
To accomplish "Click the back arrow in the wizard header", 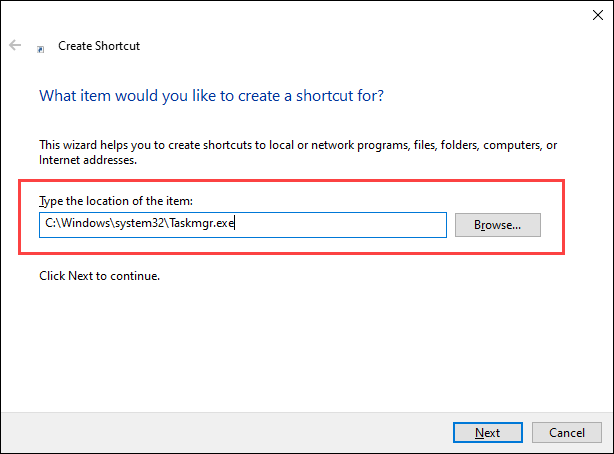I will point(15,46).
